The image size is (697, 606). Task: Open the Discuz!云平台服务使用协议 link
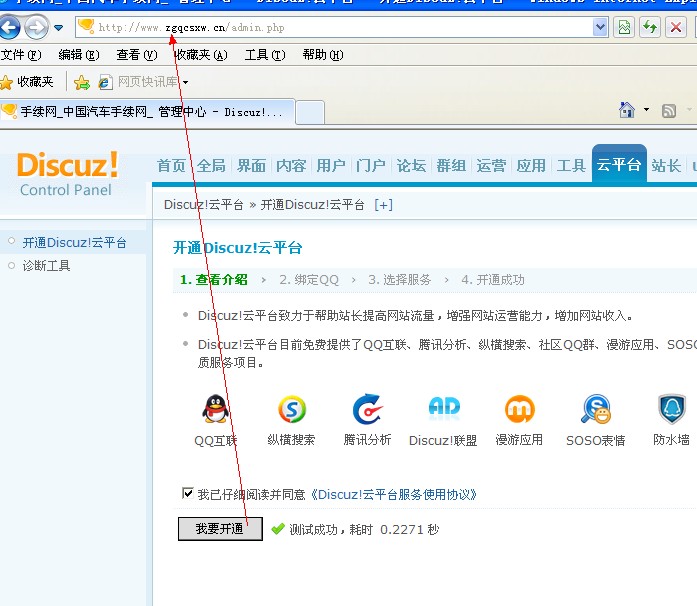click(x=393, y=494)
